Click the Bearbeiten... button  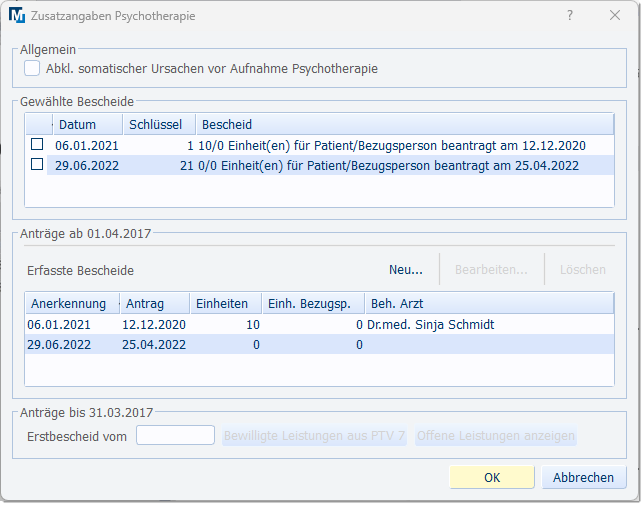click(491, 270)
